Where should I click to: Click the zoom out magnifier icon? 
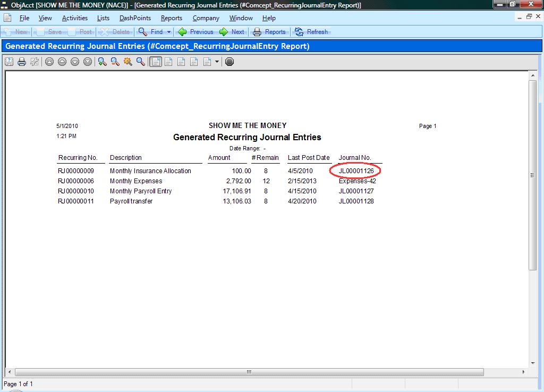click(115, 62)
